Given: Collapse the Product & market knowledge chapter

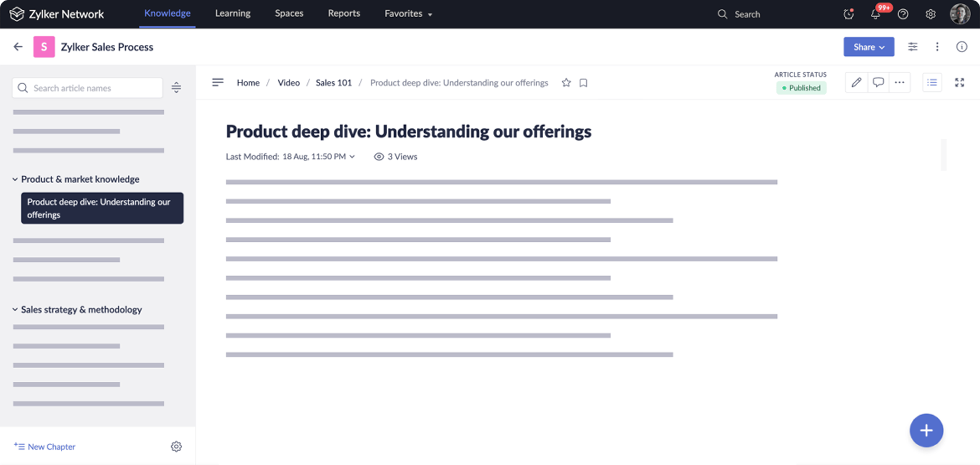Looking at the screenshot, I should (15, 179).
